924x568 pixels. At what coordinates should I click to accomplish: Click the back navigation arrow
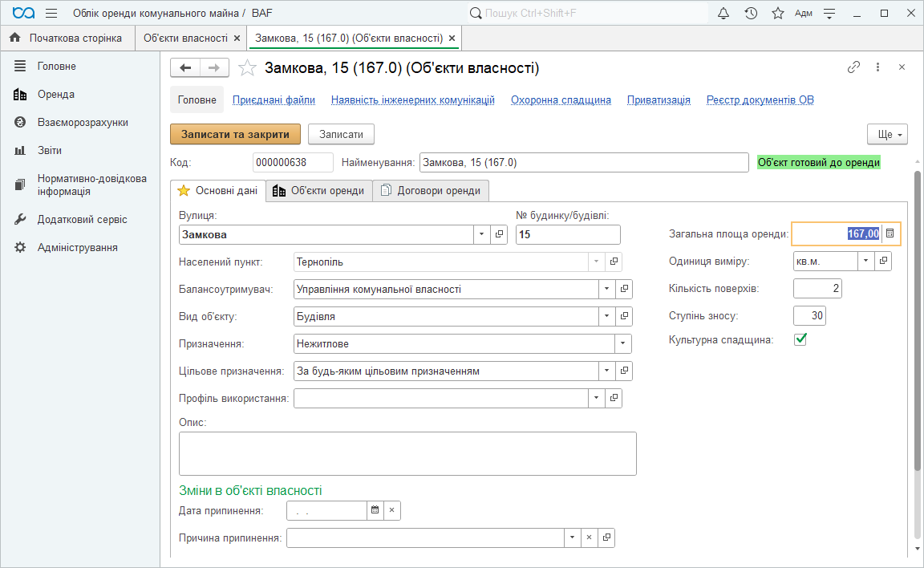point(185,68)
